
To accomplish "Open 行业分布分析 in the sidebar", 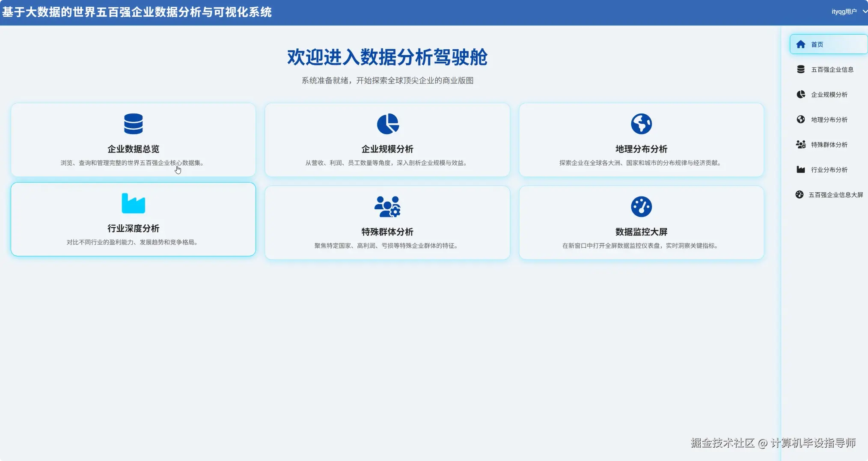I will point(828,170).
